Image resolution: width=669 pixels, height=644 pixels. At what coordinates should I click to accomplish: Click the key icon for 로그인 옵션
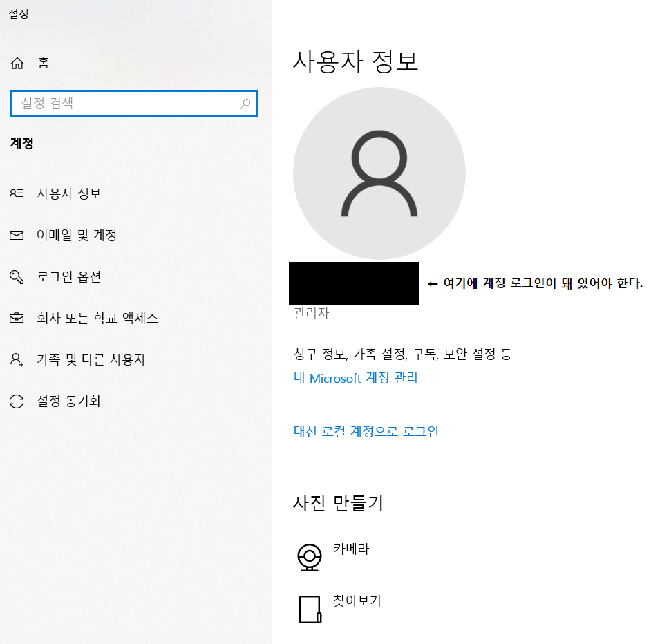click(17, 277)
